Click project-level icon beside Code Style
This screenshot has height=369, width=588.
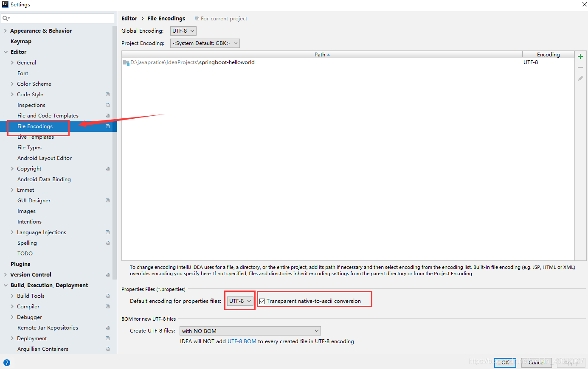[x=107, y=95]
